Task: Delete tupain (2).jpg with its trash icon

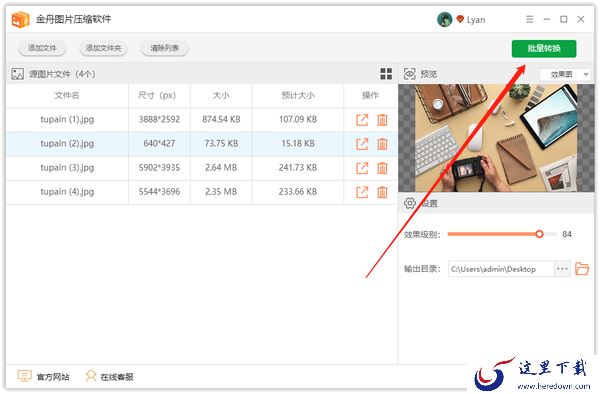Action: click(x=382, y=144)
